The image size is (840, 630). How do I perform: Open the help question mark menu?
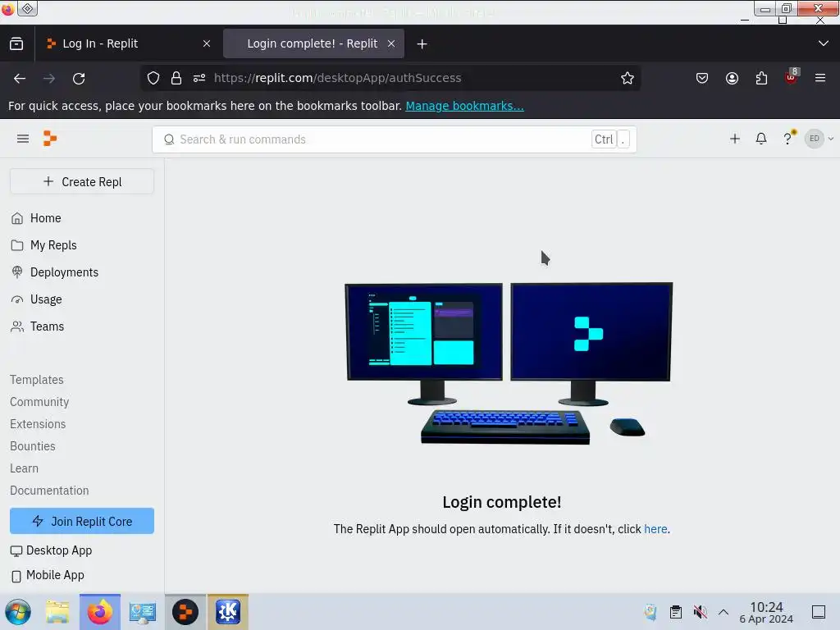tap(787, 139)
